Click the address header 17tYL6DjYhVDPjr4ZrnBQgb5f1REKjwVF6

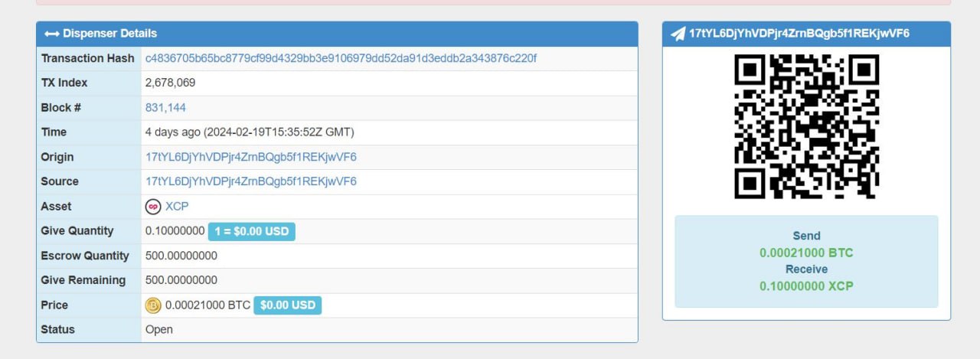coord(799,34)
